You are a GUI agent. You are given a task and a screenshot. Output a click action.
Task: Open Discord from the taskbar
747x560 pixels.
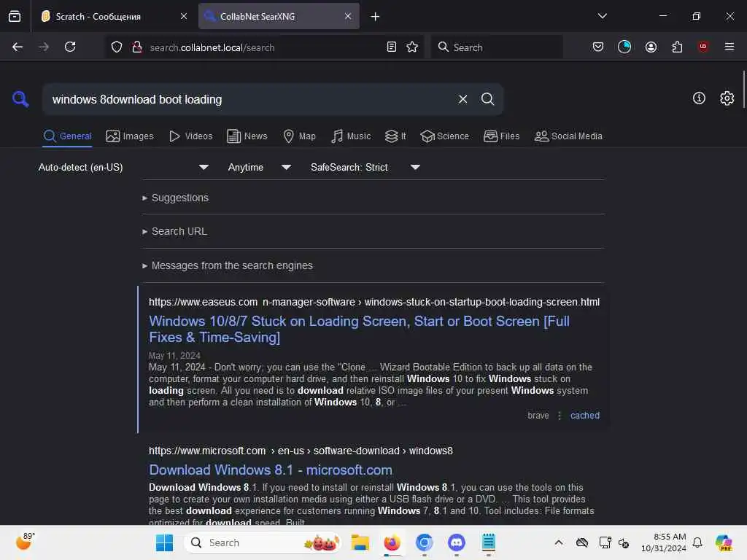tap(457, 542)
